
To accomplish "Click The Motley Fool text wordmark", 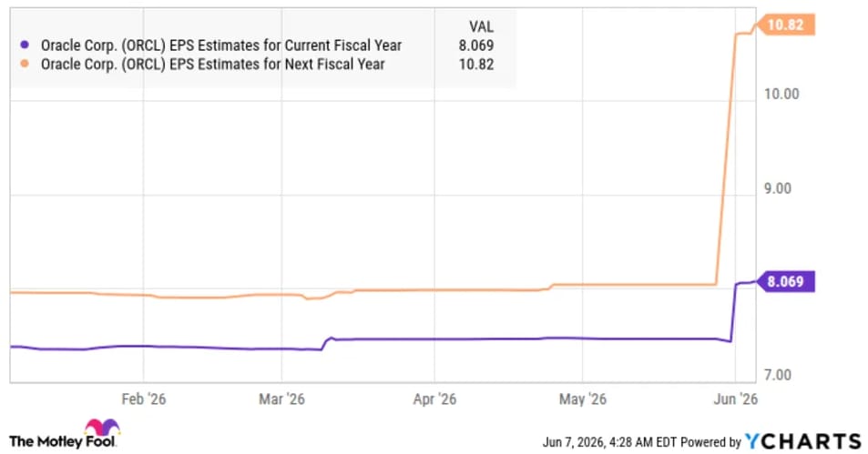I will click(63, 441).
